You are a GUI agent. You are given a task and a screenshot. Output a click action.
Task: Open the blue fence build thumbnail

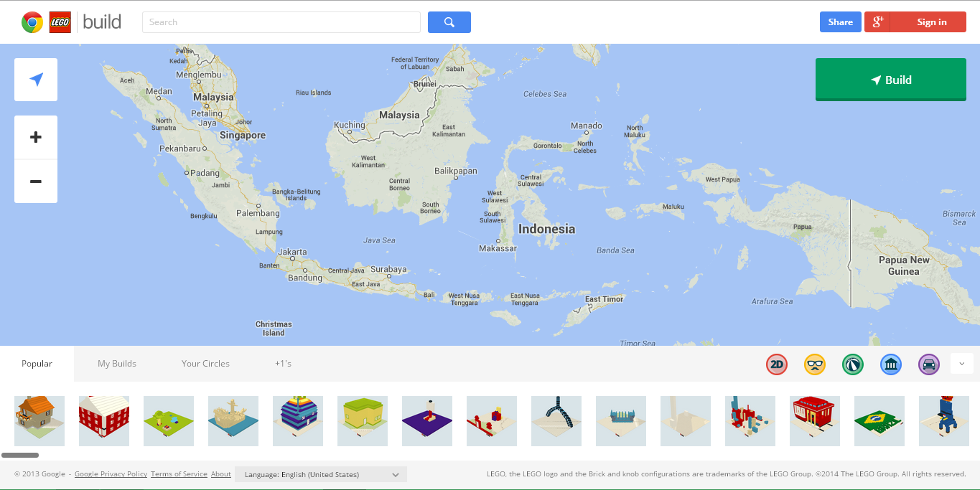621,421
